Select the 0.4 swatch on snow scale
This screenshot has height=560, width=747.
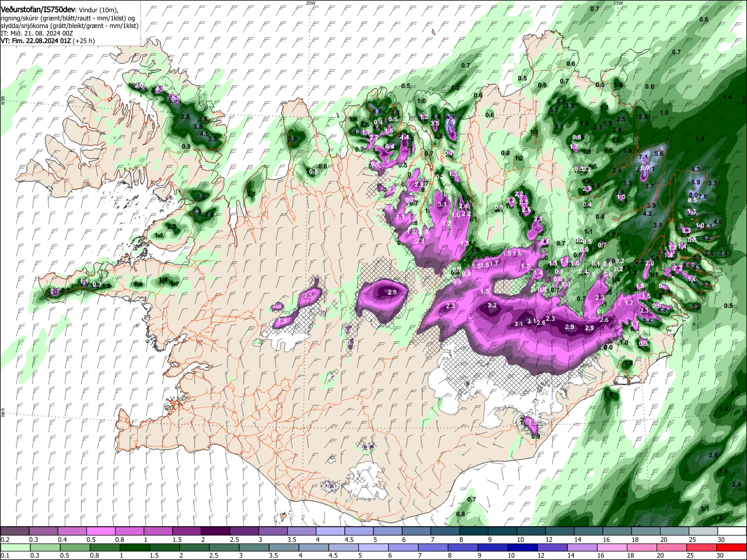click(x=72, y=531)
